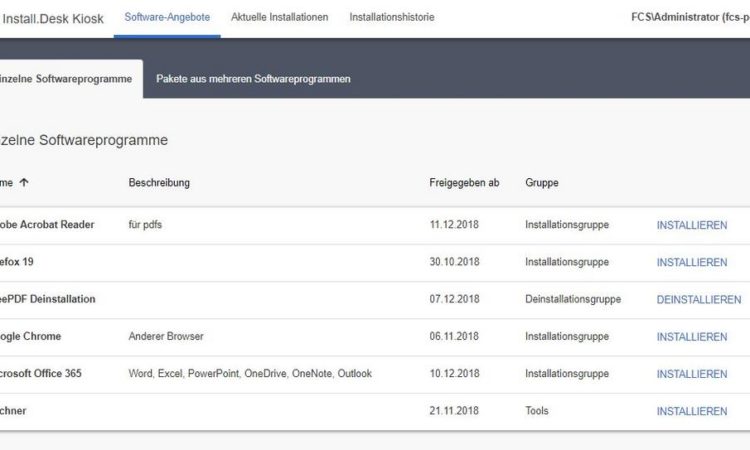Image resolution: width=750 pixels, height=450 pixels.
Task: Sort by the Freigegeben ab column header
Action: 464,183
